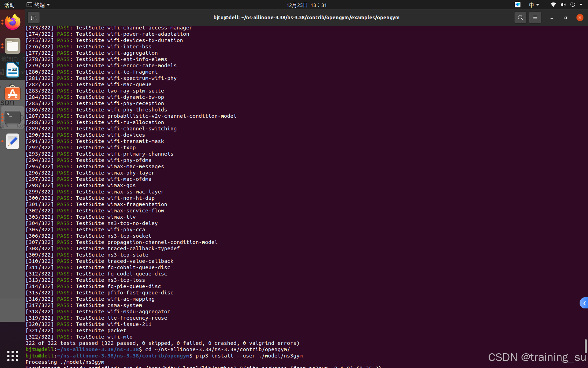The height and width of the screenshot is (368, 588).
Task: Open LibreOffice Writer from the dock
Action: coord(12,70)
